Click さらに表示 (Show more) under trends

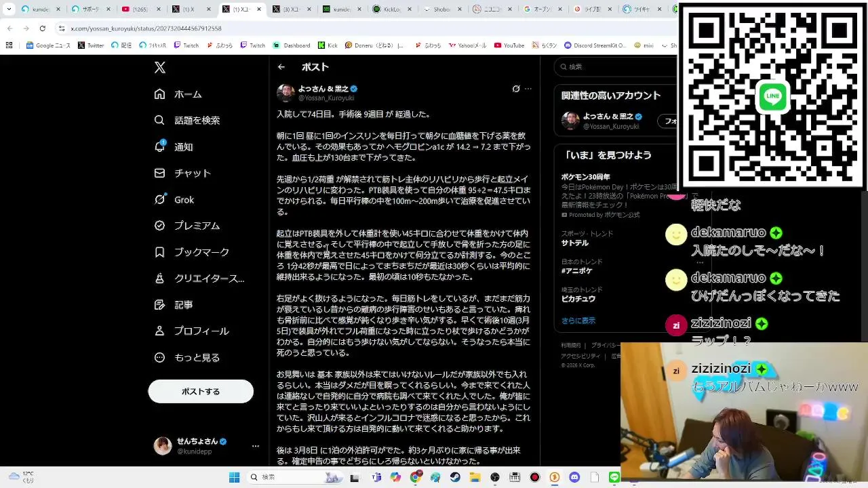pos(578,321)
